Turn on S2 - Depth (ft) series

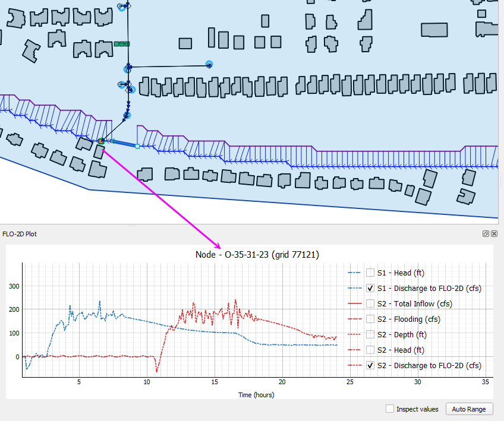point(370,334)
